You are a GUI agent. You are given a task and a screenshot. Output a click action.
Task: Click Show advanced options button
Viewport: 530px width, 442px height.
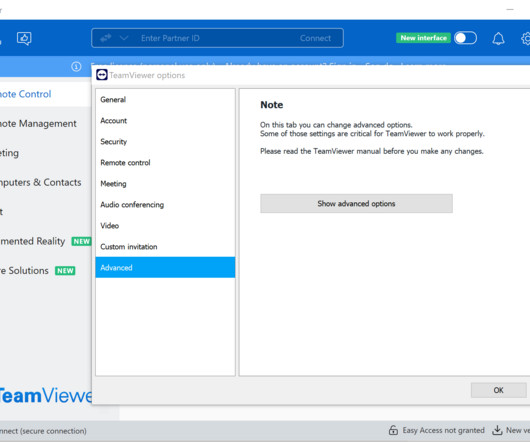[356, 203]
